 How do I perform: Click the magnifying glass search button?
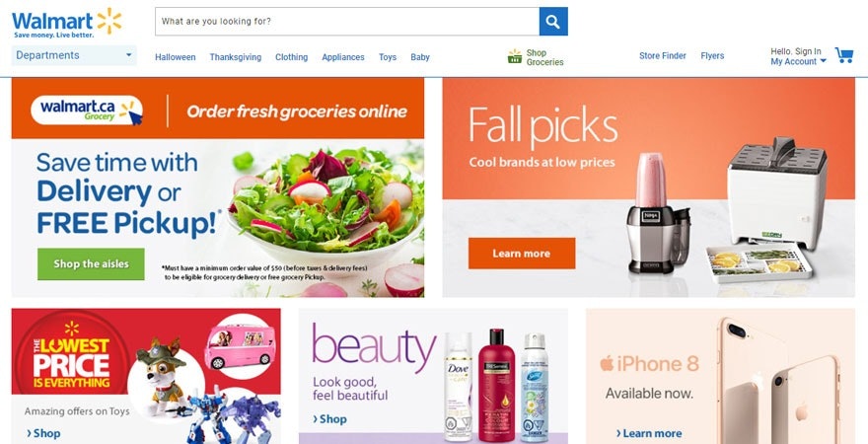(x=553, y=22)
